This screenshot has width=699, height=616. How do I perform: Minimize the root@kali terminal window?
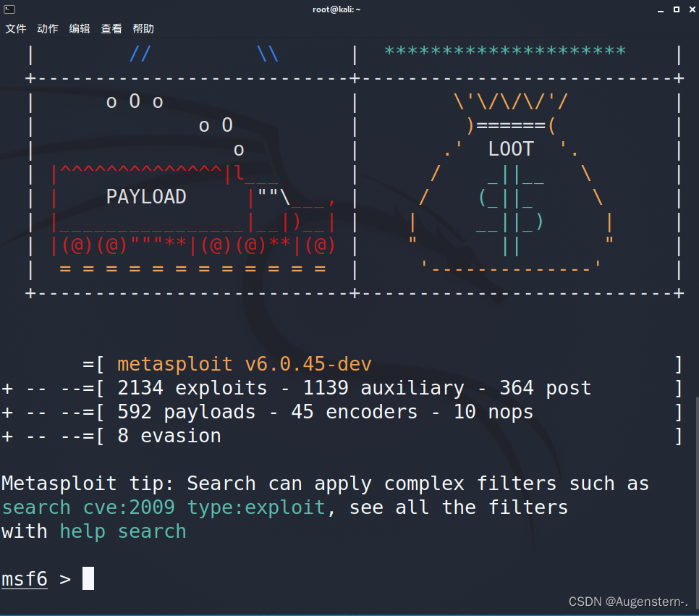pyautogui.click(x=661, y=10)
